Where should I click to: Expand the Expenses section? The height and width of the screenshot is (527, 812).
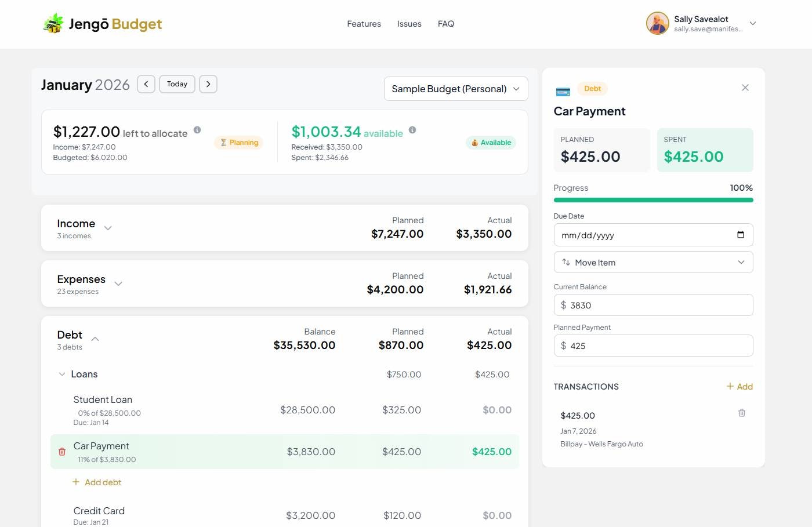pos(118,284)
